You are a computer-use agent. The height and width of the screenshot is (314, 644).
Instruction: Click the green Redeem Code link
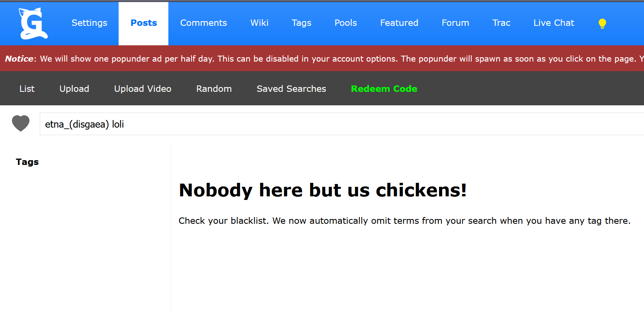tap(384, 89)
